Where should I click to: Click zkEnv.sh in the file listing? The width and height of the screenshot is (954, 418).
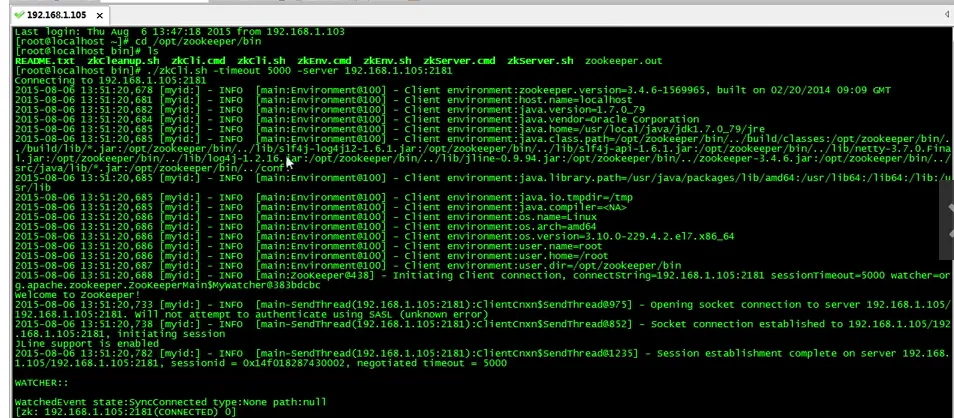(388, 61)
